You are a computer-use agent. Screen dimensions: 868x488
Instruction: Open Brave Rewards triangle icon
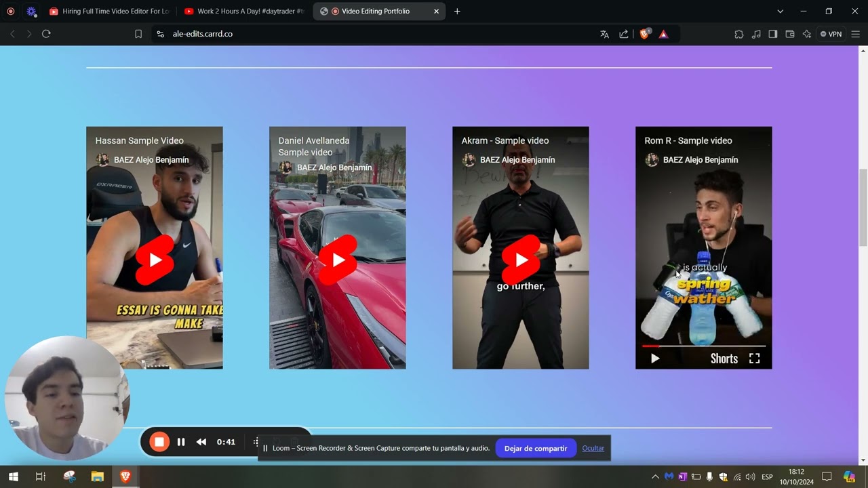point(664,34)
